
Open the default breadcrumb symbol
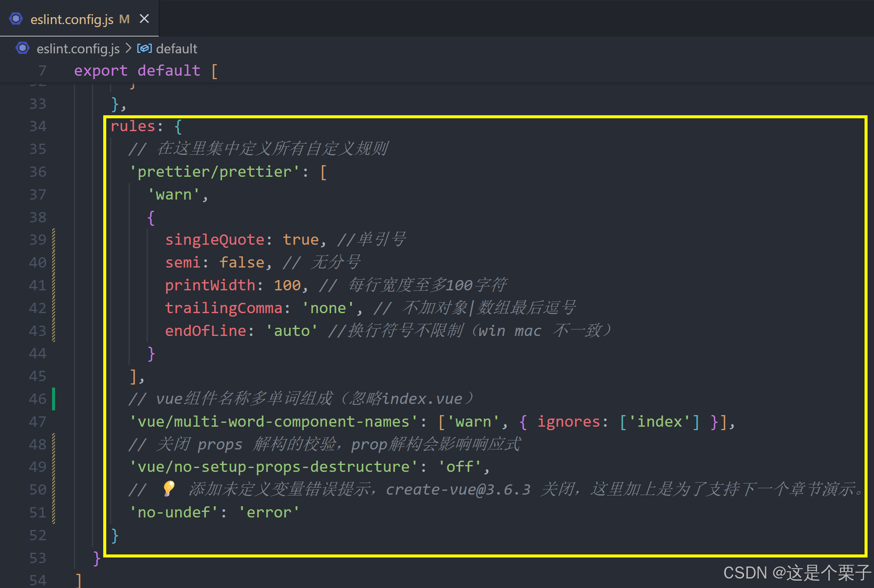coord(176,49)
